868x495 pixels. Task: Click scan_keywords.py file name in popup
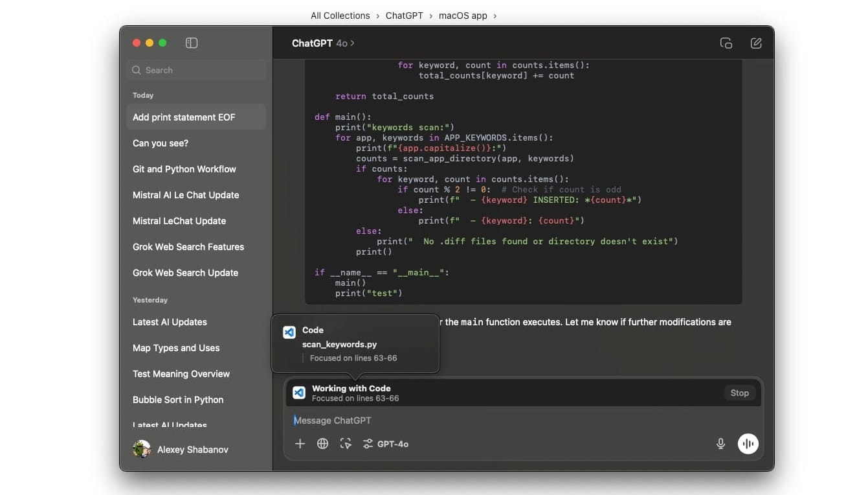pos(339,345)
